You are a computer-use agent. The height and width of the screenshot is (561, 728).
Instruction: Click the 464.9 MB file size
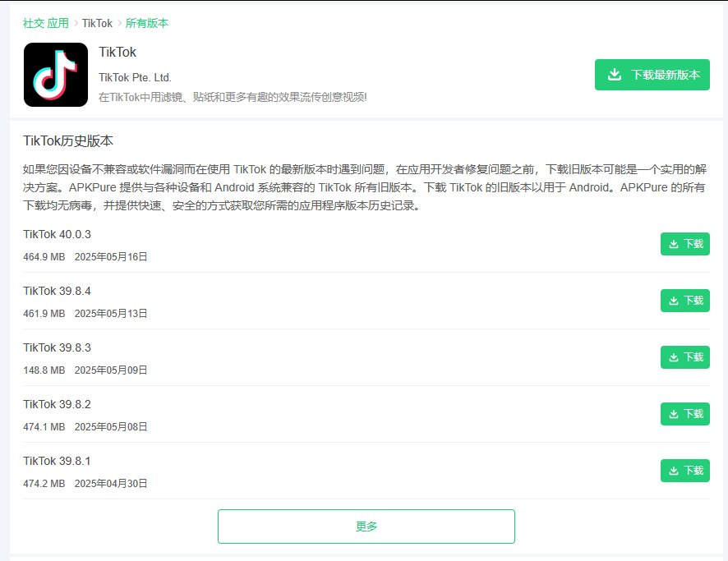coord(44,256)
